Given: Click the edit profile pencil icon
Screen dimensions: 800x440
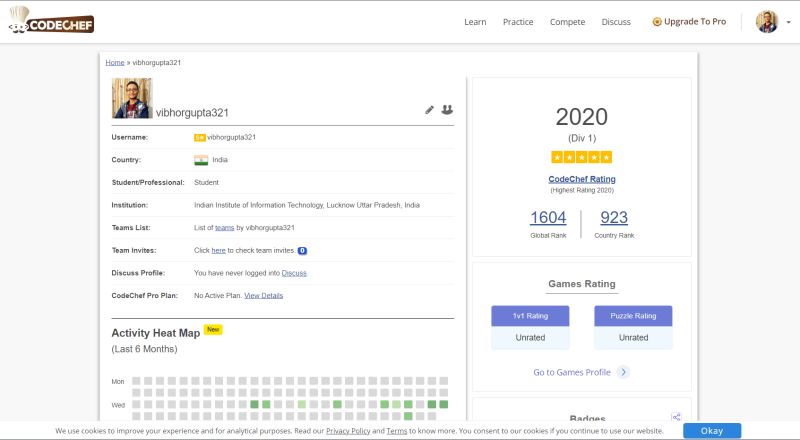Looking at the screenshot, I should click(x=430, y=109).
